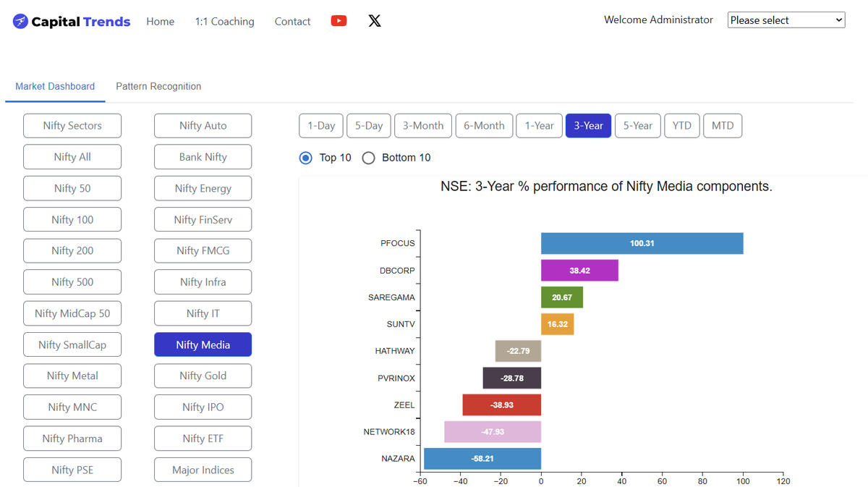
Task: Click the PFOCUS axis label
Action: tap(398, 243)
